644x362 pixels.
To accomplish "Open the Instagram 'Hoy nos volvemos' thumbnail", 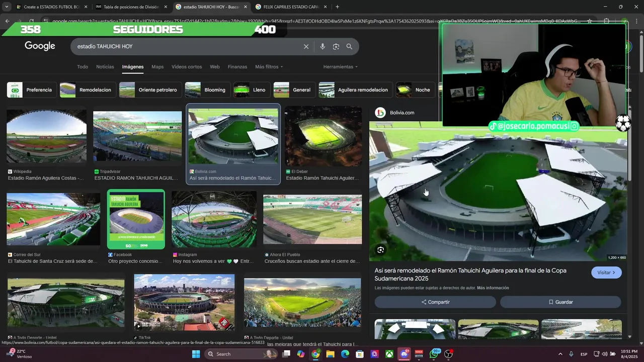I will 214,219.
